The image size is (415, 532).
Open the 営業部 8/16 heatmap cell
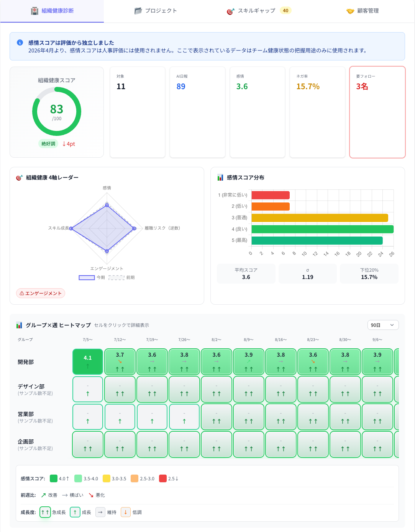coord(281,417)
